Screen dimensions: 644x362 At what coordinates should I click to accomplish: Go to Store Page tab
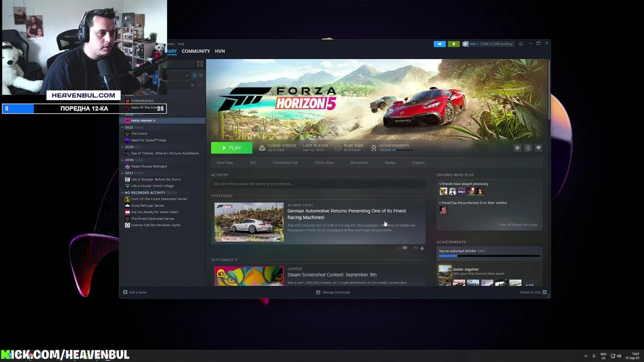(x=224, y=162)
